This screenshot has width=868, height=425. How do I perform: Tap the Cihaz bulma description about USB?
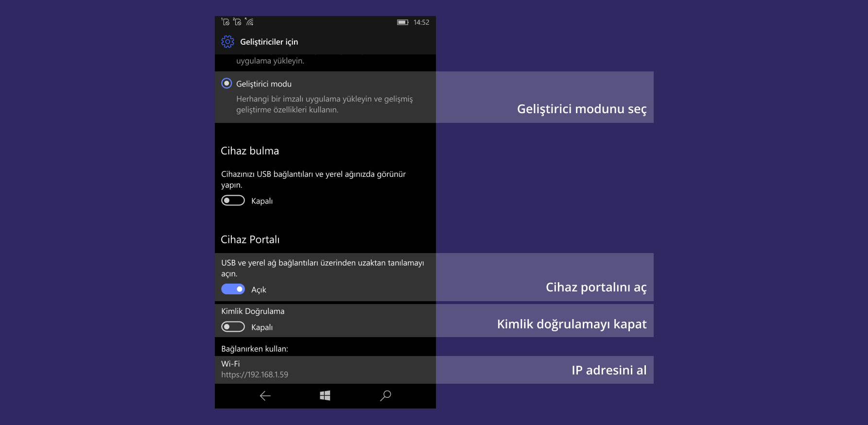pyautogui.click(x=313, y=179)
